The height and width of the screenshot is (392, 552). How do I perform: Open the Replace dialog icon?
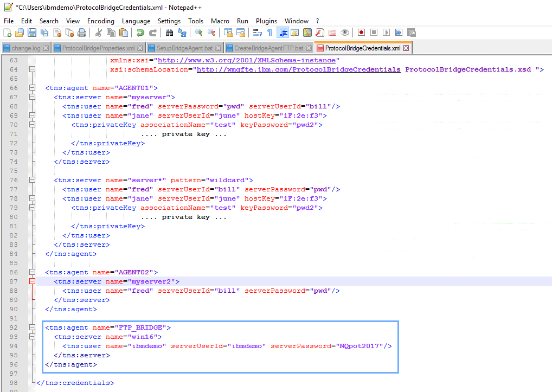click(182, 33)
